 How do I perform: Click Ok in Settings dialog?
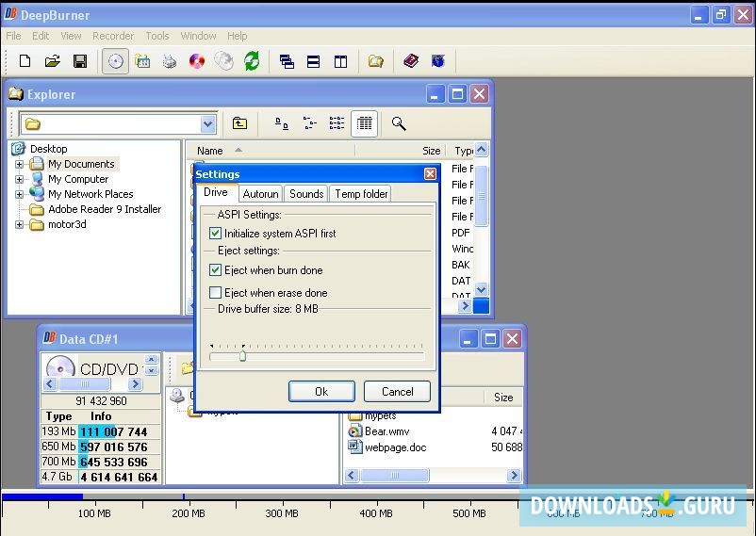point(321,391)
